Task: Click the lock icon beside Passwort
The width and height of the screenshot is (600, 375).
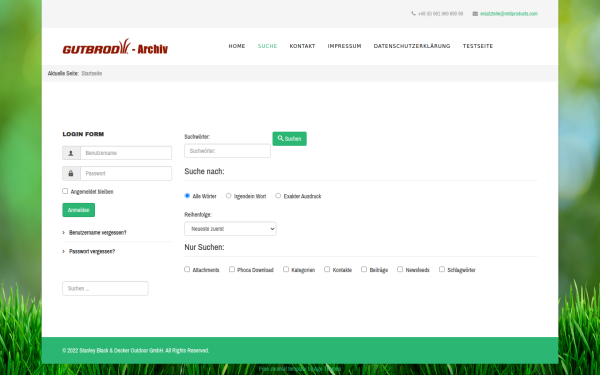Action: pos(71,173)
